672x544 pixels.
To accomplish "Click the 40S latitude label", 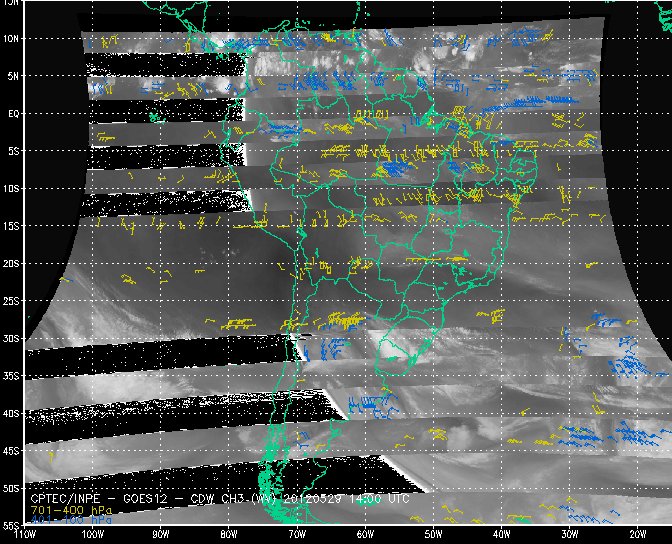I will tap(11, 414).
